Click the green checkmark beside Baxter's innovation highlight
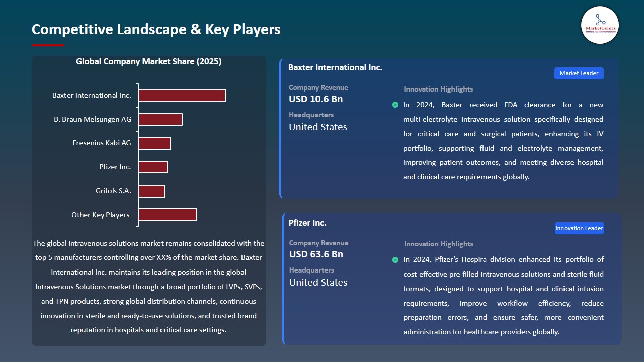This screenshot has height=362, width=644. click(395, 105)
